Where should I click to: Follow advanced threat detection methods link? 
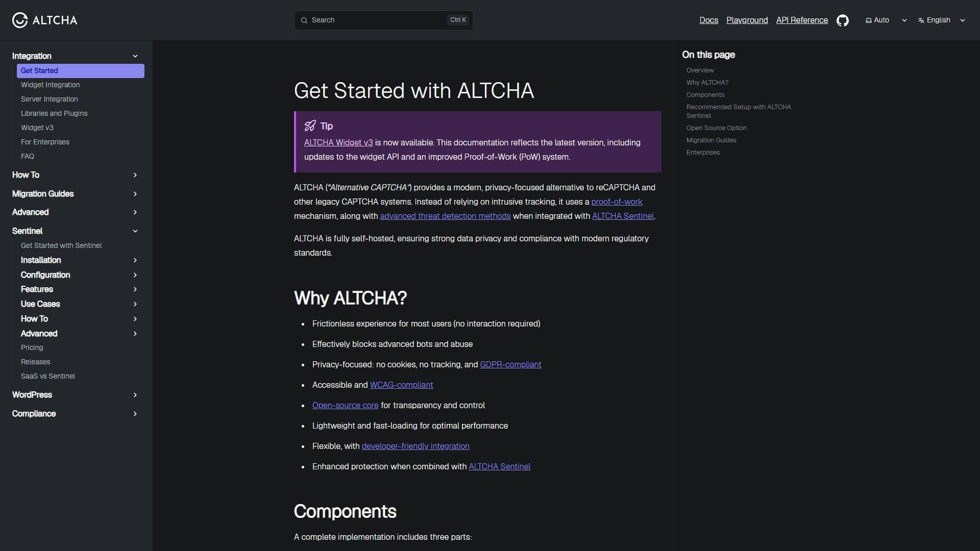click(x=445, y=216)
